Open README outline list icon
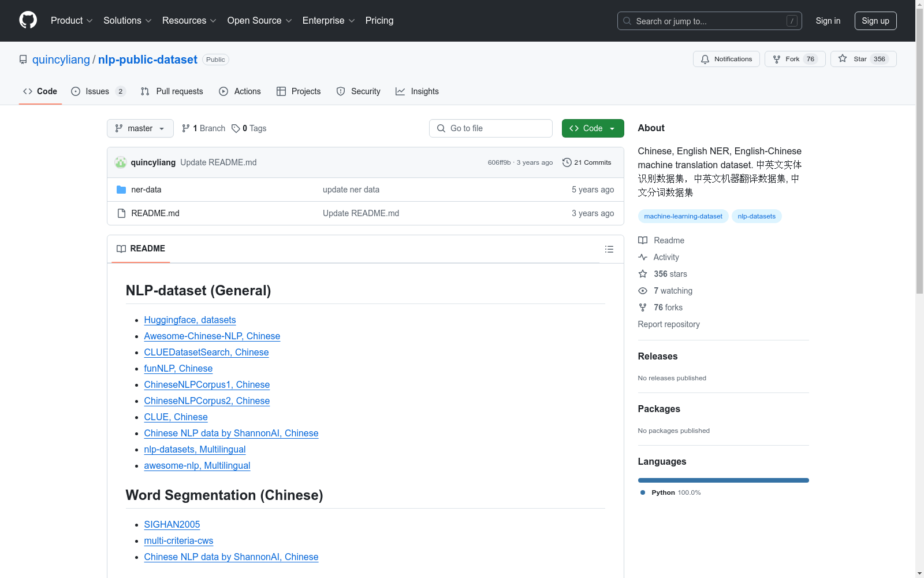The width and height of the screenshot is (924, 578). click(x=609, y=249)
